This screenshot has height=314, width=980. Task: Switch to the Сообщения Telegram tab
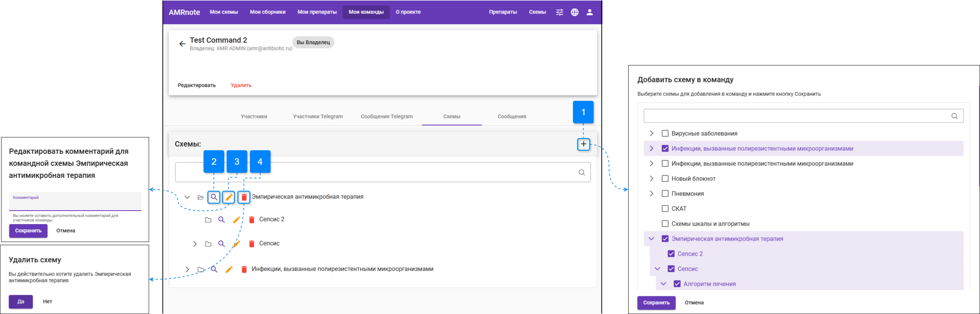tap(386, 117)
